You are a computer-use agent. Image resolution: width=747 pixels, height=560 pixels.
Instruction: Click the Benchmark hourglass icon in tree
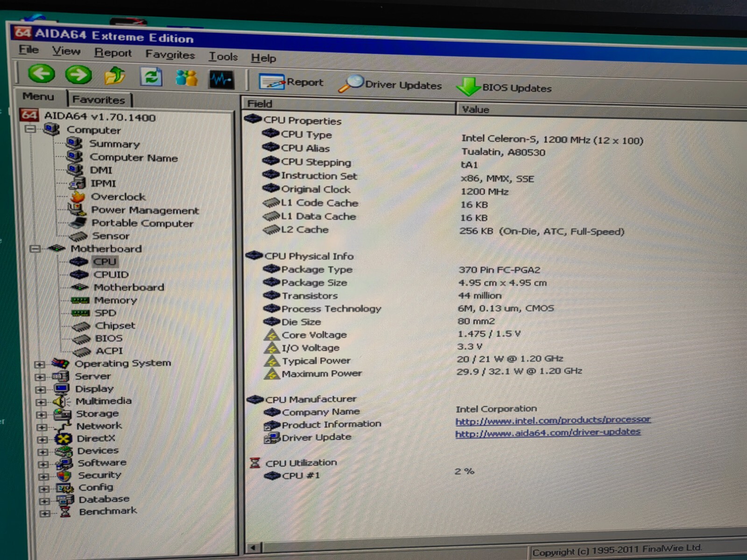pyautogui.click(x=65, y=512)
